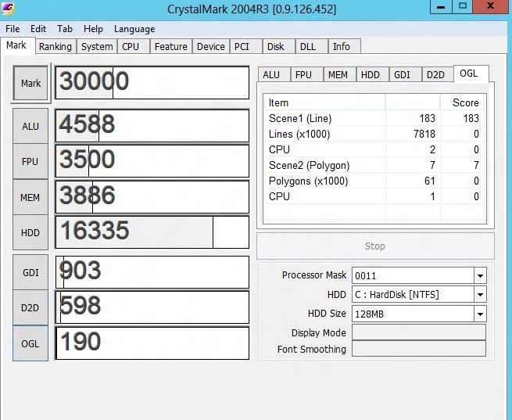
Task: Expand the HDD drive dropdown arrow
Action: pos(480,295)
